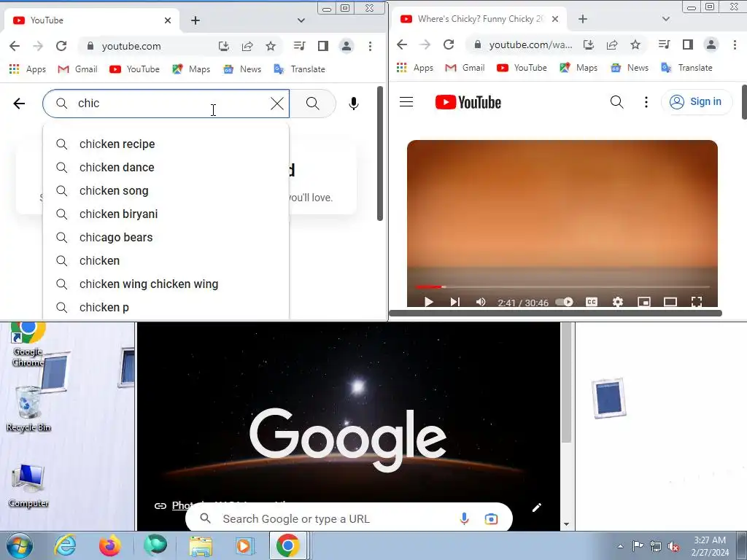Image resolution: width=747 pixels, height=560 pixels.
Task: Enable miniplayer mode in video player
Action: [644, 302]
